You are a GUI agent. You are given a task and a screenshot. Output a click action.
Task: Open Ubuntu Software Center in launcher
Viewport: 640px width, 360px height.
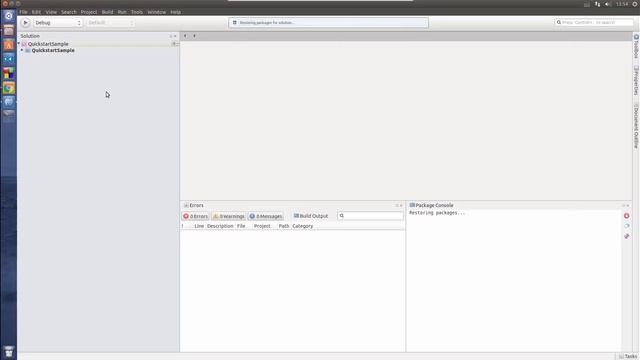9,45
